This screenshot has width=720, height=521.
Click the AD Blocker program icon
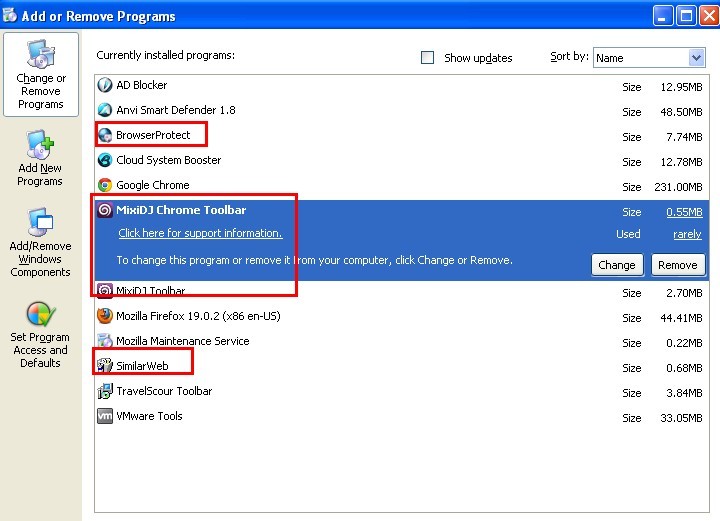(x=105, y=85)
